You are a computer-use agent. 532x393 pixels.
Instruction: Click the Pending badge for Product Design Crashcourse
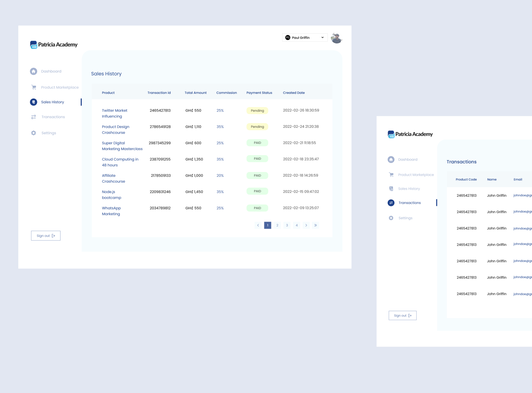tap(257, 127)
